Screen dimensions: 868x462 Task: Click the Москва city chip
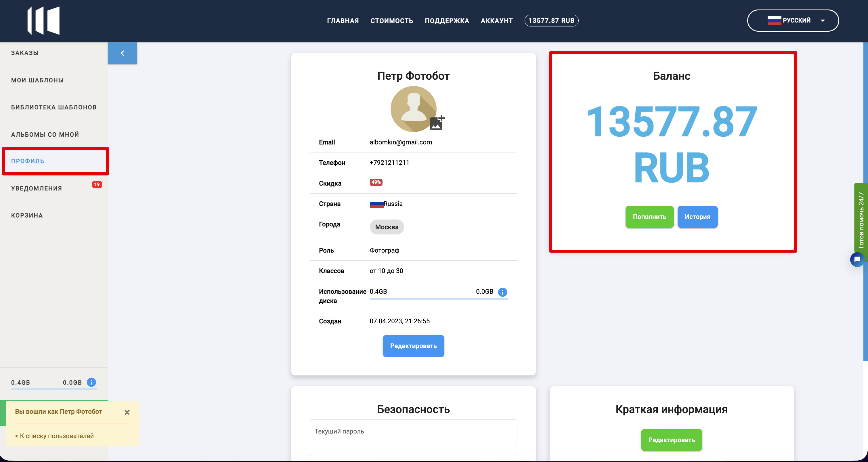pyautogui.click(x=387, y=227)
